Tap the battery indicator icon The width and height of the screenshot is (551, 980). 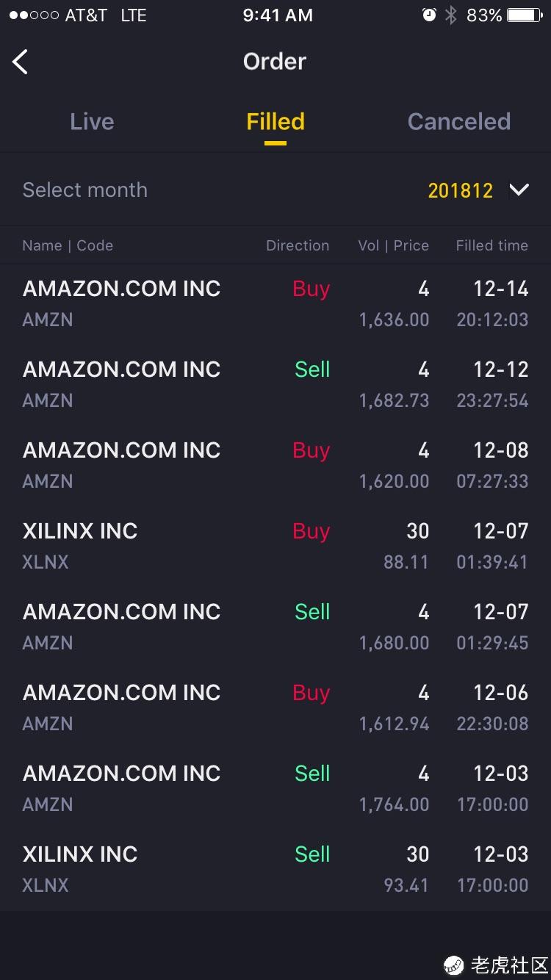click(x=525, y=15)
